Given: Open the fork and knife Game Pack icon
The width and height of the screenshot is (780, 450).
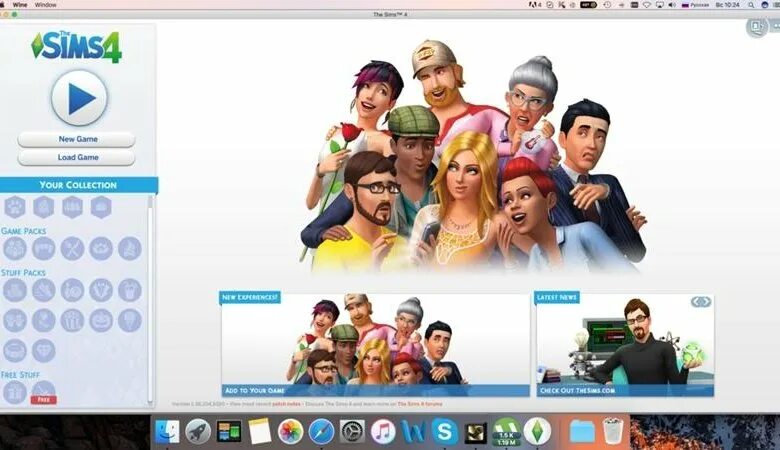Looking at the screenshot, I should tap(73, 248).
